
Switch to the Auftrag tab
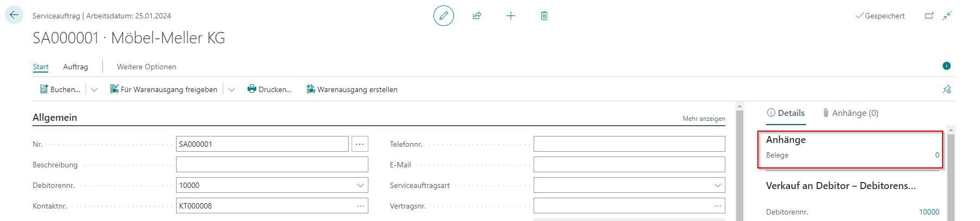coord(75,67)
